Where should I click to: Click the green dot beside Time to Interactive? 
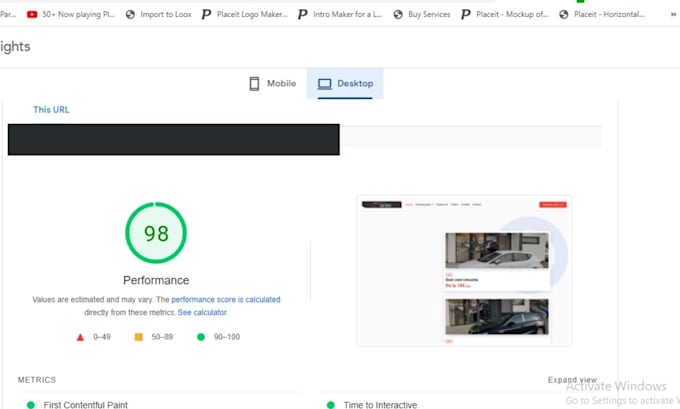click(331, 405)
